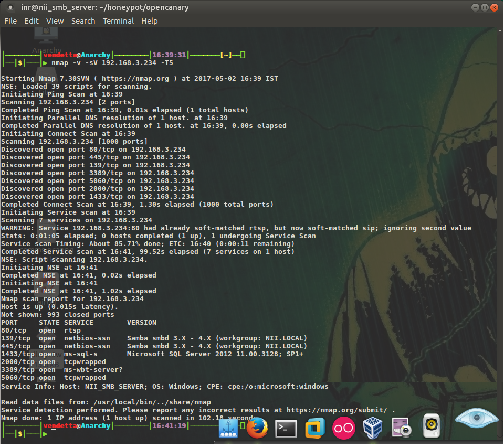The height and width of the screenshot is (448, 504).
Task: Click the '5060/tcp open tcpwrapped' row
Action: 54,378
